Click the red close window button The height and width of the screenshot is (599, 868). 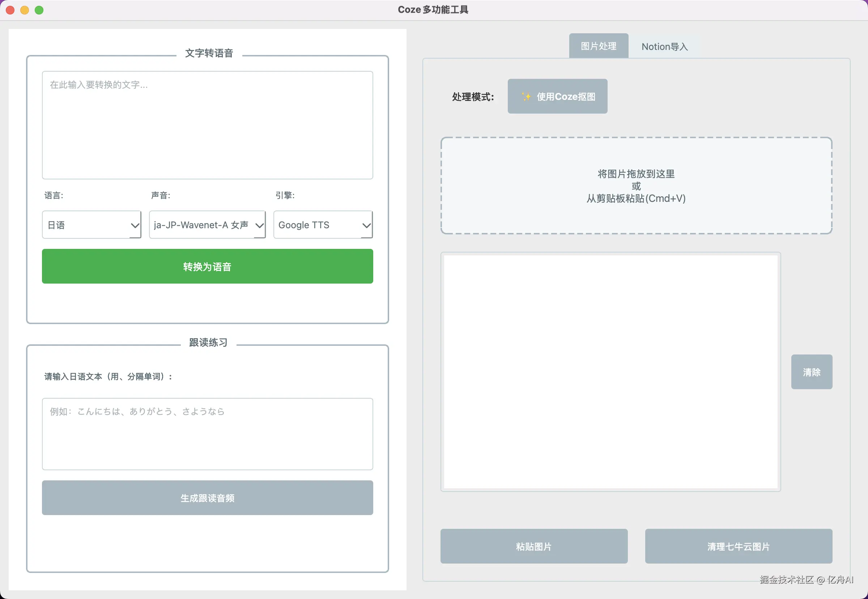point(10,10)
